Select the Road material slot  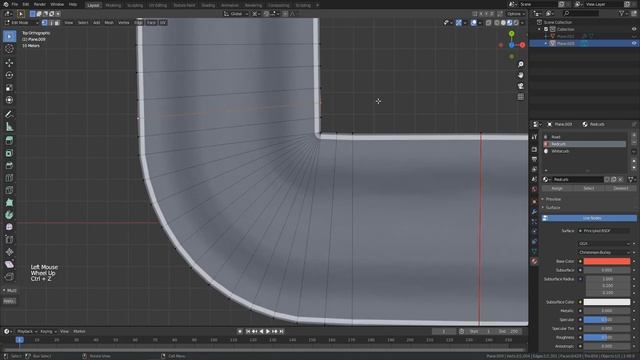(x=585, y=137)
